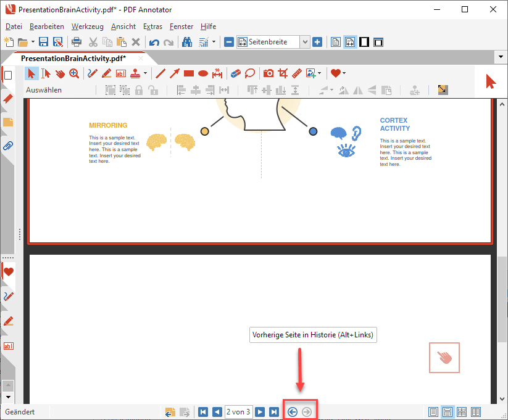Click the Undo arrow icon
Image resolution: width=508 pixels, height=420 pixels.
[154, 42]
